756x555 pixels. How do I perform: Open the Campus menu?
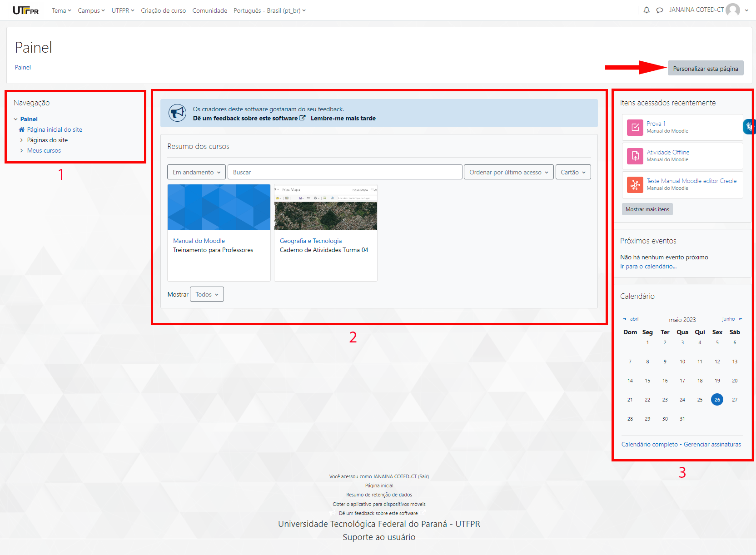91,10
